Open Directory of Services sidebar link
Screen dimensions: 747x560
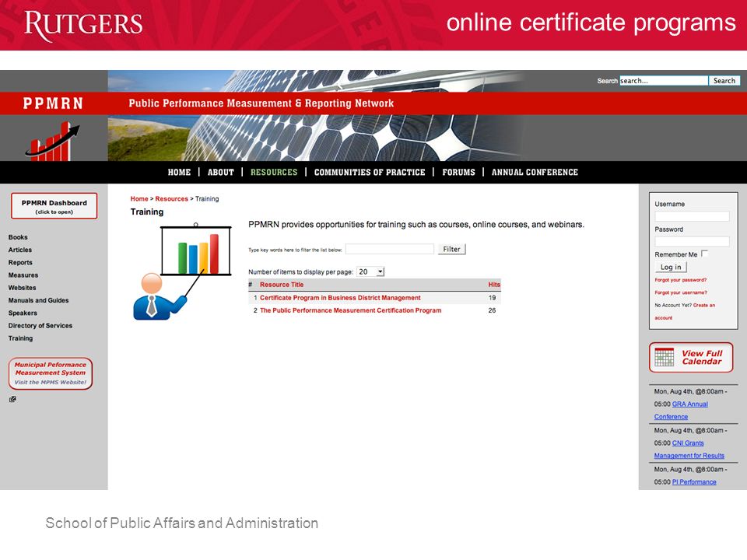click(x=40, y=326)
